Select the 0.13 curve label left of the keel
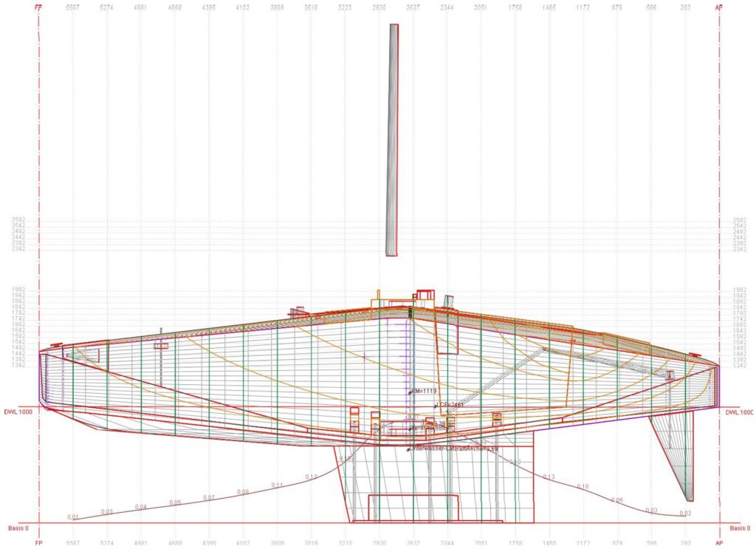 (x=312, y=477)
